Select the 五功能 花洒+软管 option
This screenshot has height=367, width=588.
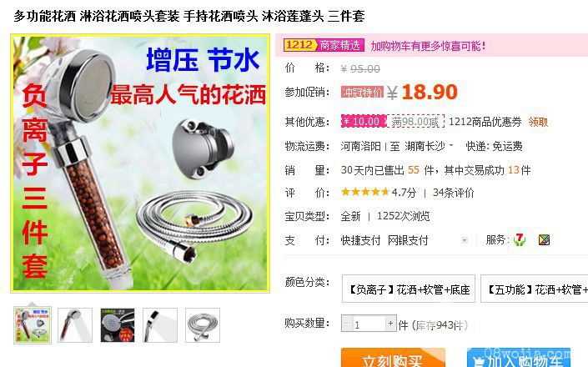(535, 289)
